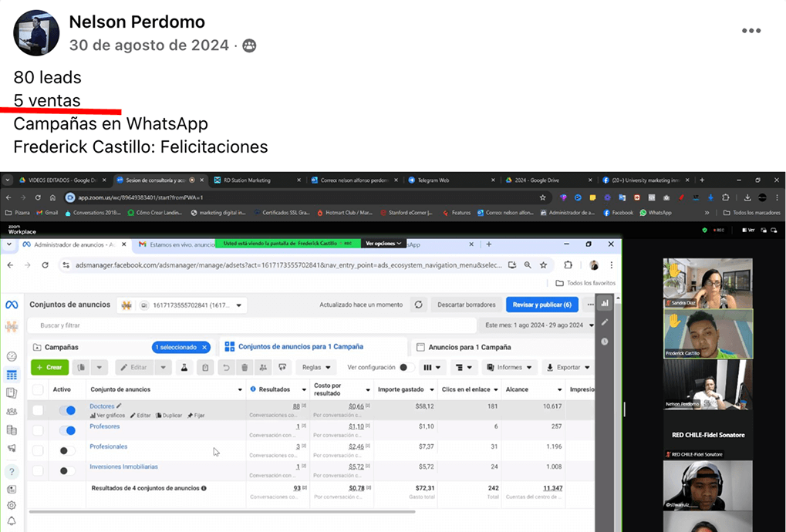
Task: Click the trash delete icon in toolbar
Action: pyautogui.click(x=245, y=368)
